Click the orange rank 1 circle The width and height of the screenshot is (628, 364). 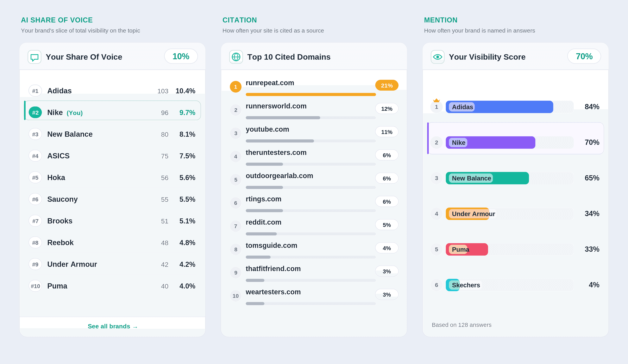pos(235,87)
